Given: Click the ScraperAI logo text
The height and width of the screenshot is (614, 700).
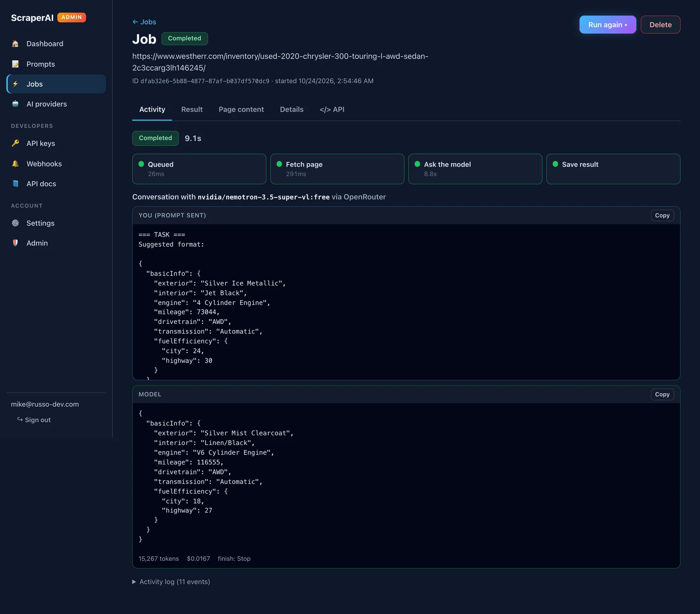Looking at the screenshot, I should coord(32,18).
